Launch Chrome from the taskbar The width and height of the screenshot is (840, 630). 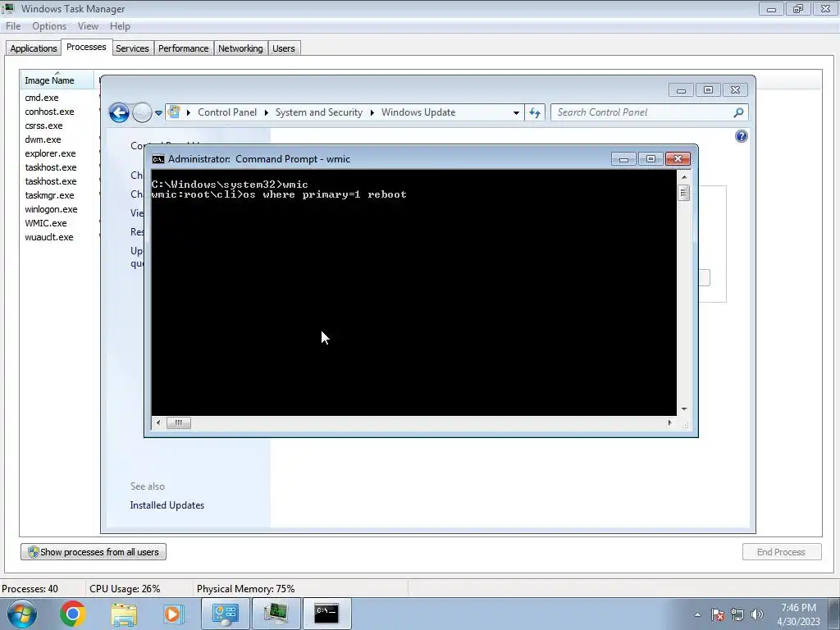pyautogui.click(x=73, y=614)
